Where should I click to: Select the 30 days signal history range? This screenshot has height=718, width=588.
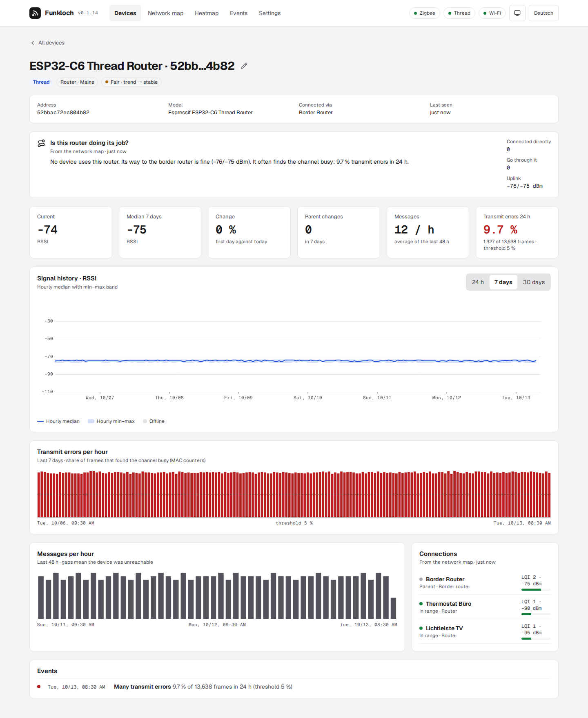click(534, 282)
